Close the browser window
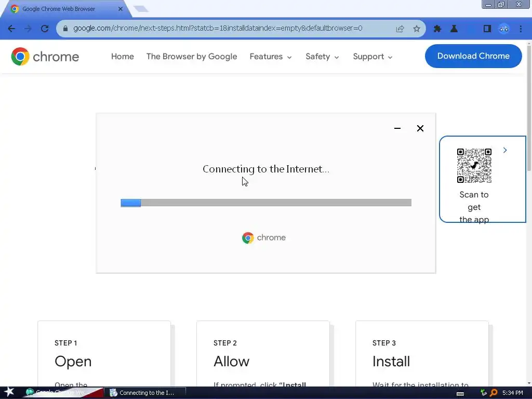The image size is (532, 399). tap(519, 4)
